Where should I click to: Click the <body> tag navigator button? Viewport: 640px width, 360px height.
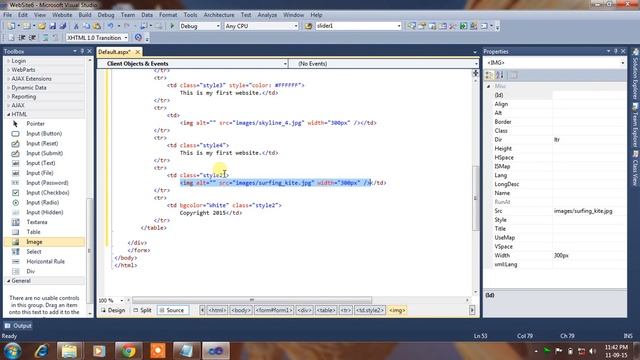pyautogui.click(x=241, y=311)
